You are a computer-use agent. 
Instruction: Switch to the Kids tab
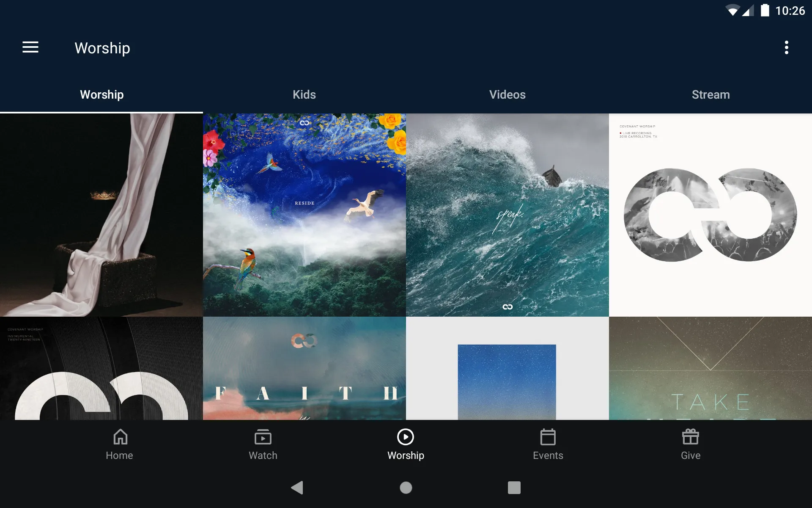[x=304, y=94]
